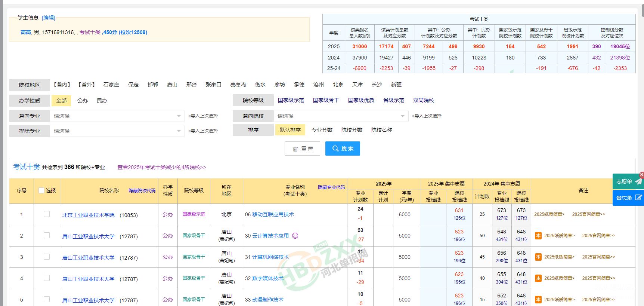Screen dimensions: 644x306
Task: Open the 排除专业 dropdown
Action: pyautogui.click(x=117, y=131)
